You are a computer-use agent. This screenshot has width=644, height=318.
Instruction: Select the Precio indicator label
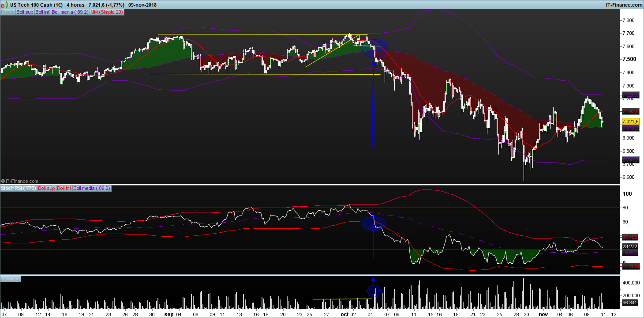pyautogui.click(x=8, y=12)
